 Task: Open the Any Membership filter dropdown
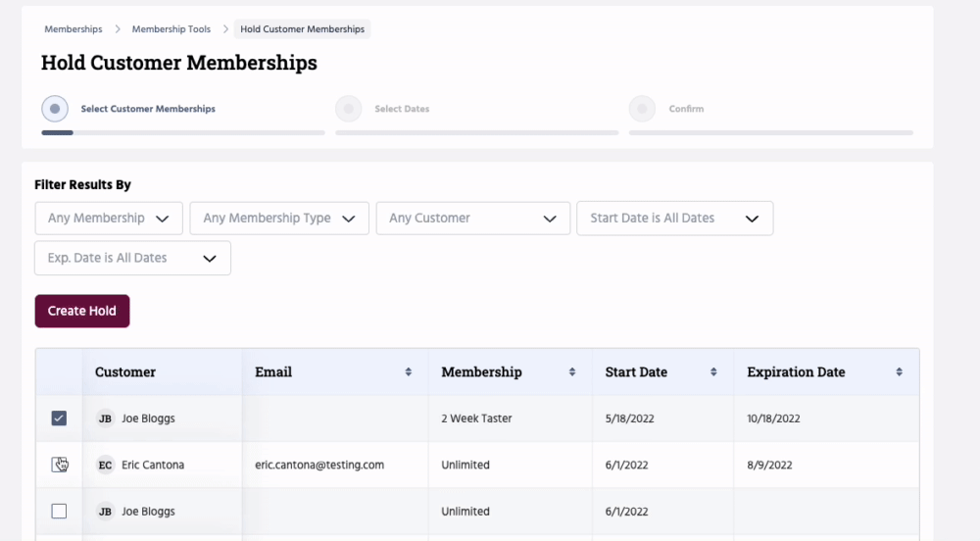(x=109, y=219)
